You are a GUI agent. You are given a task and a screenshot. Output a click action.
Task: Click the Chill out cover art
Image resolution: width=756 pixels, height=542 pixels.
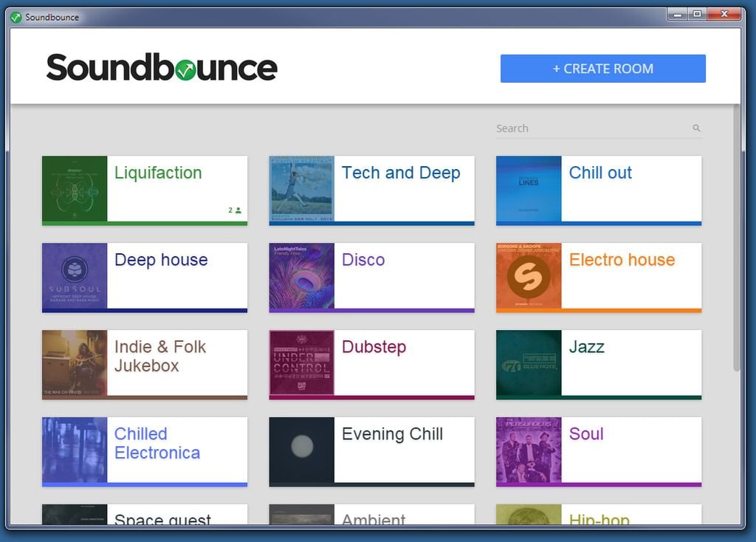coord(529,188)
